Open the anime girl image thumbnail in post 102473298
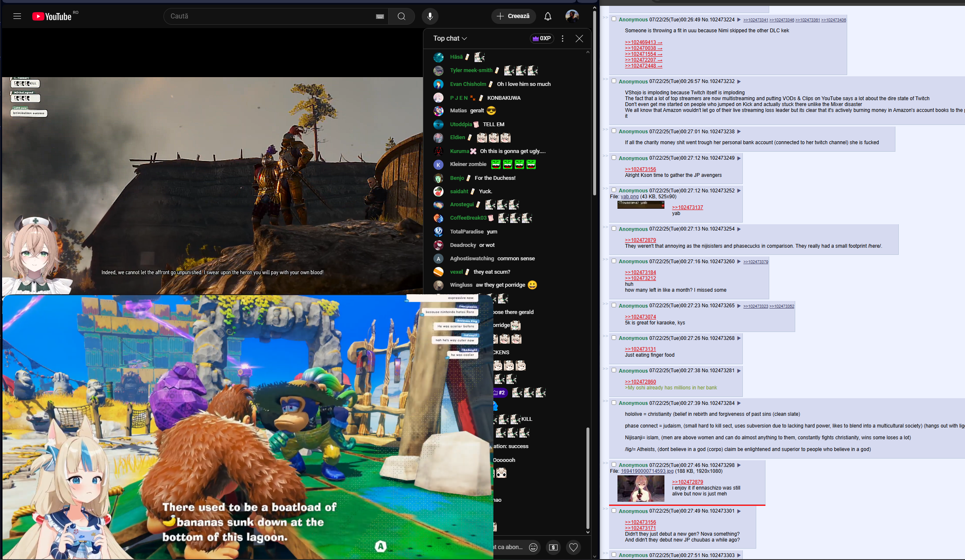The image size is (965, 560). (x=641, y=488)
